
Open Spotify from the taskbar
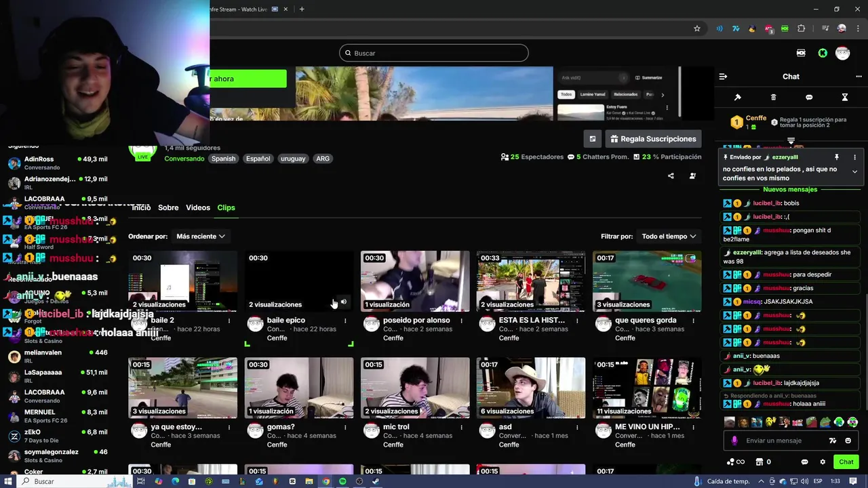pos(342,481)
